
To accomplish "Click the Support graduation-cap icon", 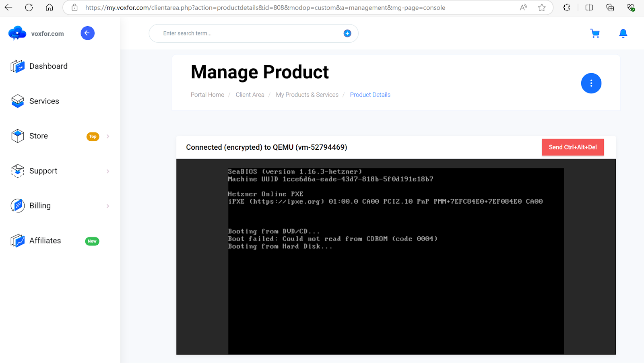I will (x=17, y=171).
